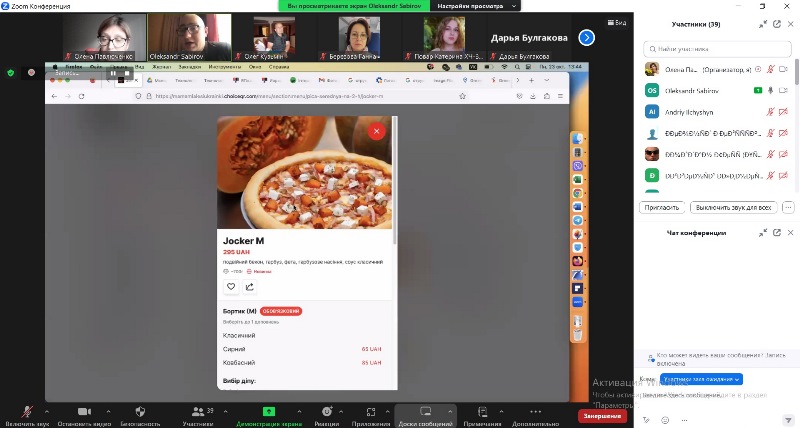
Task: Collapse the conference chat panel
Action: pos(763,233)
